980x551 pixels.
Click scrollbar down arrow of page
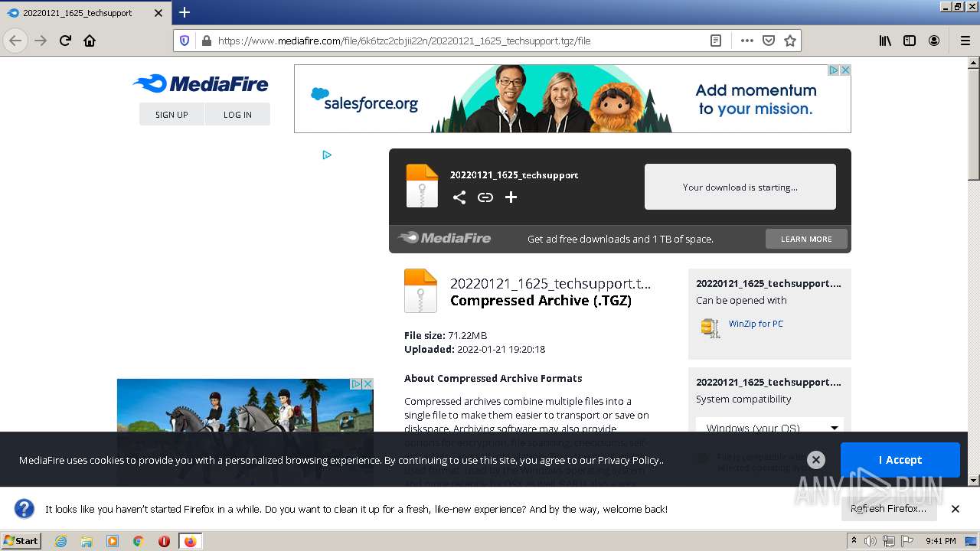click(x=973, y=480)
